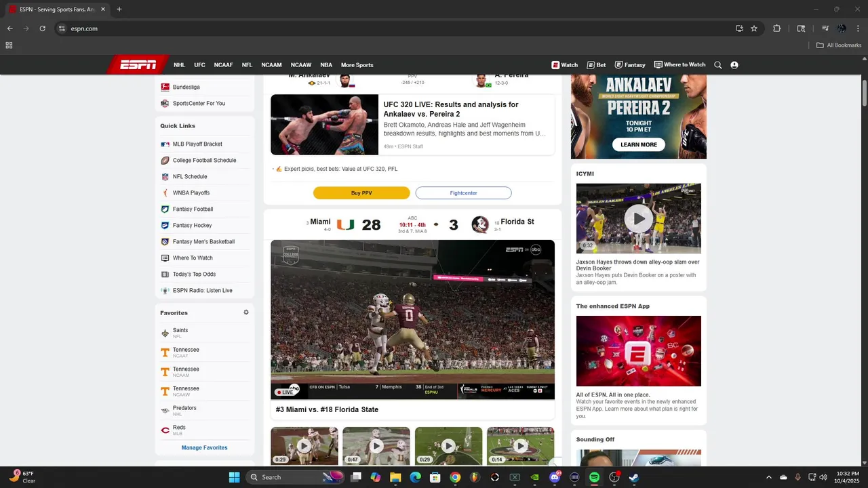Click the College Football Schedule football icon

[165, 160]
